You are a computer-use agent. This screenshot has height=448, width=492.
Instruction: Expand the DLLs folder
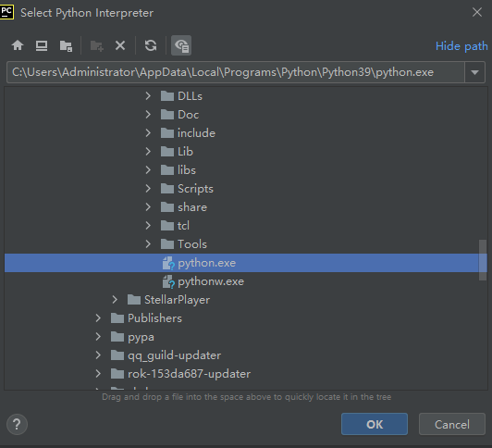[x=148, y=96]
